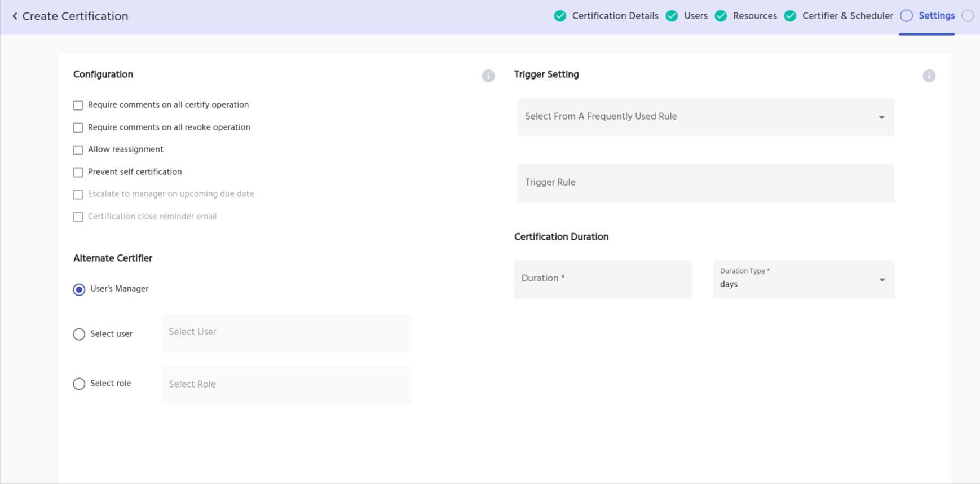
Task: Click the Users step green checkmark icon
Action: tap(672, 16)
